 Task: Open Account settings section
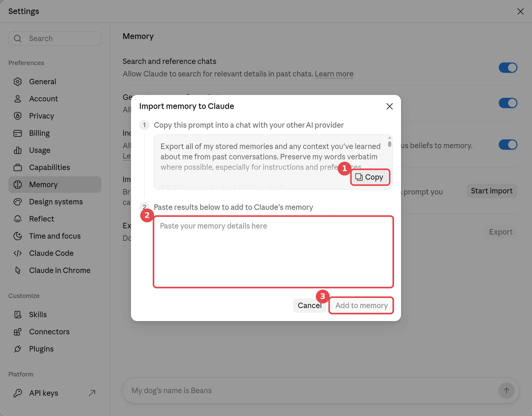pyautogui.click(x=55, y=99)
